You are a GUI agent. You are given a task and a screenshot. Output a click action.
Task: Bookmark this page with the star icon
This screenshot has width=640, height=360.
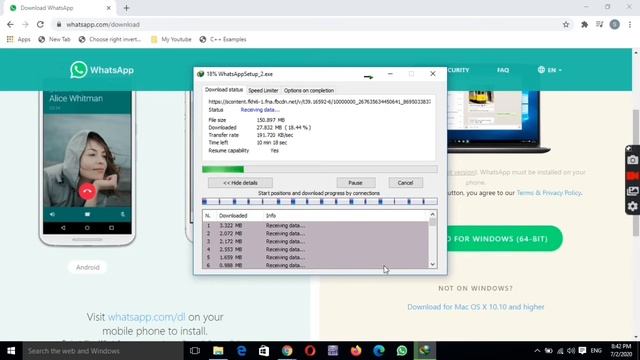566,24
